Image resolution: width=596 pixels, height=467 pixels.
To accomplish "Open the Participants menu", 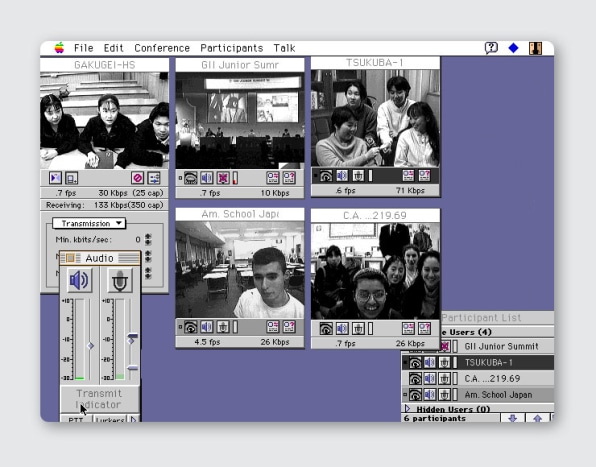I will (x=232, y=48).
